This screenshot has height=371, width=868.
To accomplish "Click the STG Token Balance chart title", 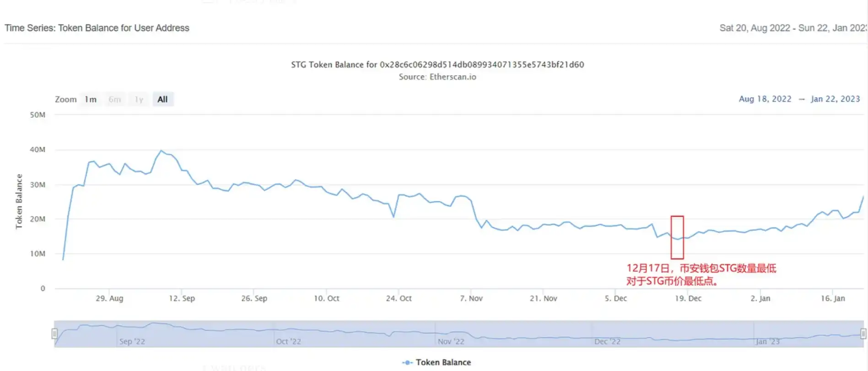I will [437, 65].
